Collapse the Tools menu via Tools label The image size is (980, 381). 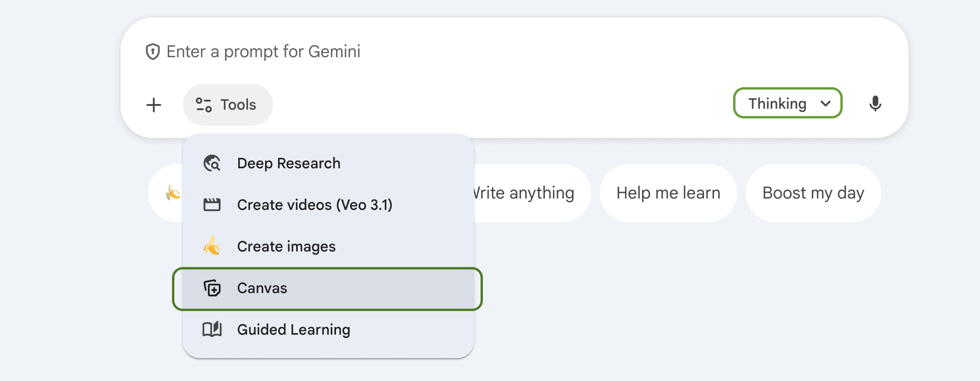pos(238,105)
